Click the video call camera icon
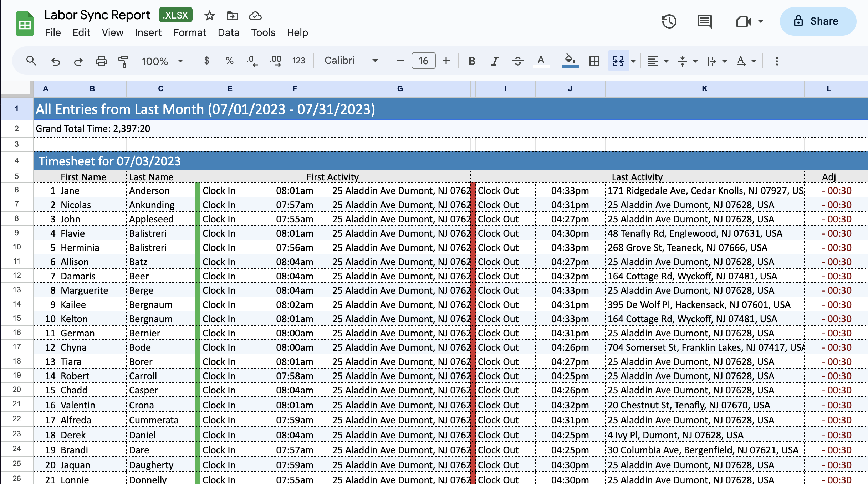 coord(744,21)
